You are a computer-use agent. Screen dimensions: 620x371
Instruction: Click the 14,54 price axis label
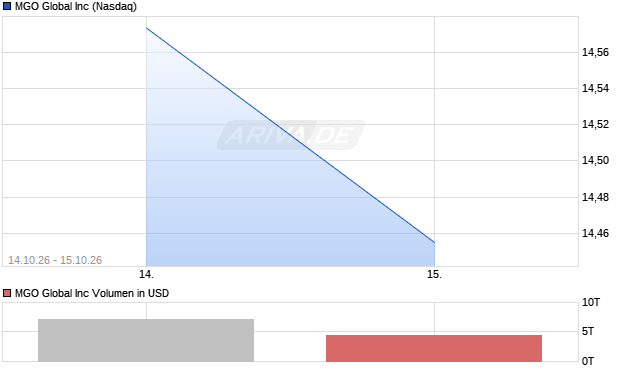[595, 88]
